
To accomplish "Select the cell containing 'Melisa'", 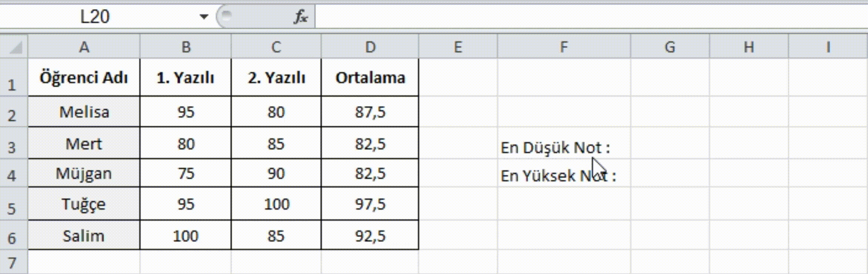I will click(84, 112).
